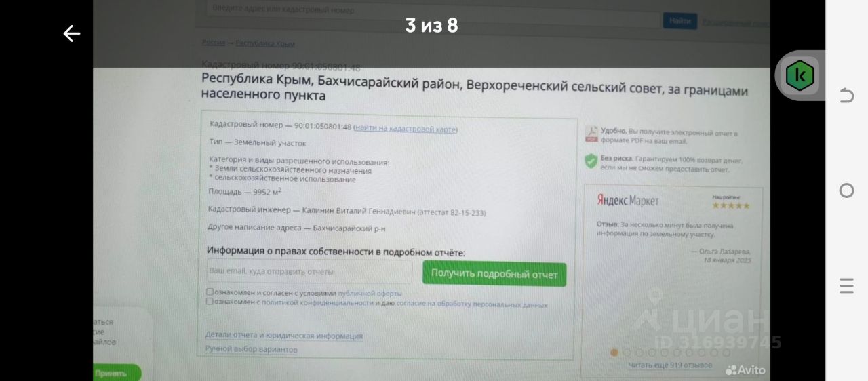This screenshot has height=381, width=868.
Task: Click the Республика Крым breadcrumb
Action: coord(265,43)
